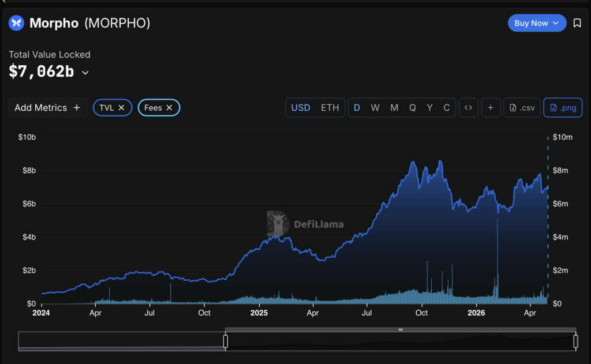Download chart data as .csv
The image size is (591, 364).
pyautogui.click(x=522, y=108)
